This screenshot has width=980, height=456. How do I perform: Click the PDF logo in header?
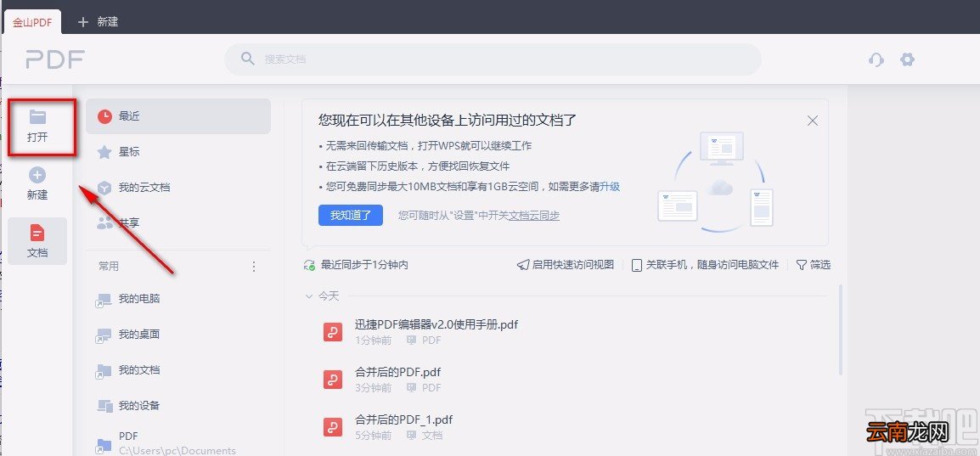pos(55,59)
